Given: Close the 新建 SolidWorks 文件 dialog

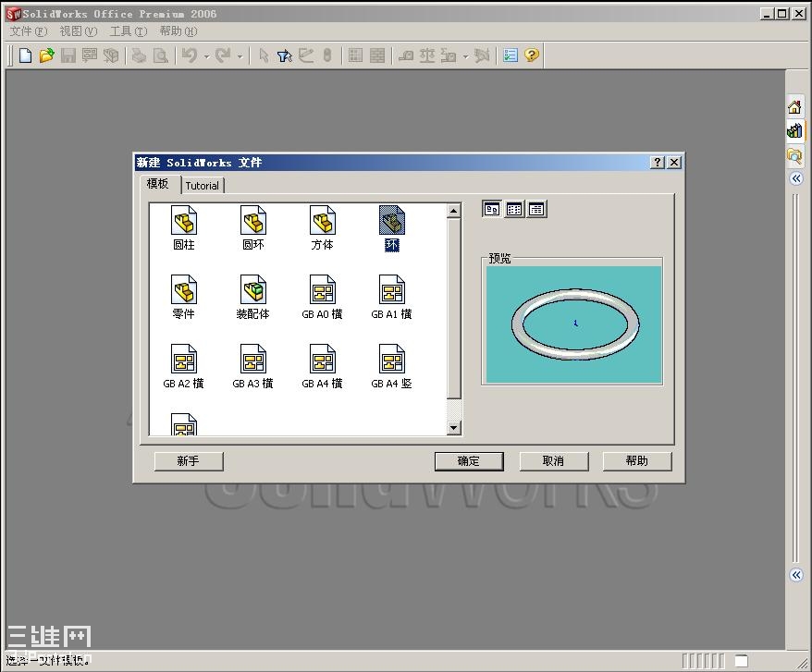Looking at the screenshot, I should point(673,163).
